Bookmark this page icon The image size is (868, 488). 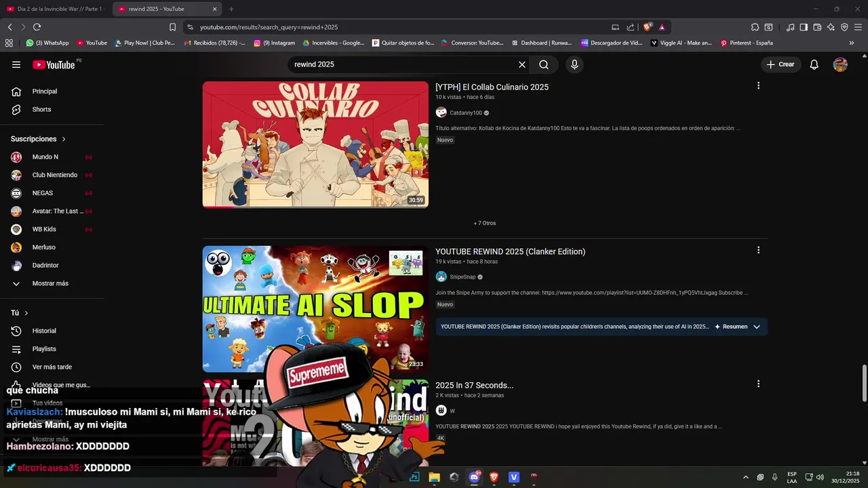(x=172, y=27)
